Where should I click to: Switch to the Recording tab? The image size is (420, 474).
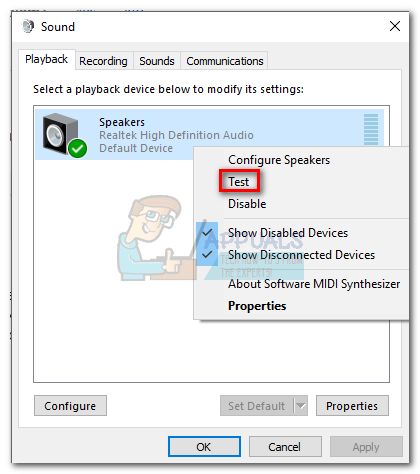tap(103, 61)
